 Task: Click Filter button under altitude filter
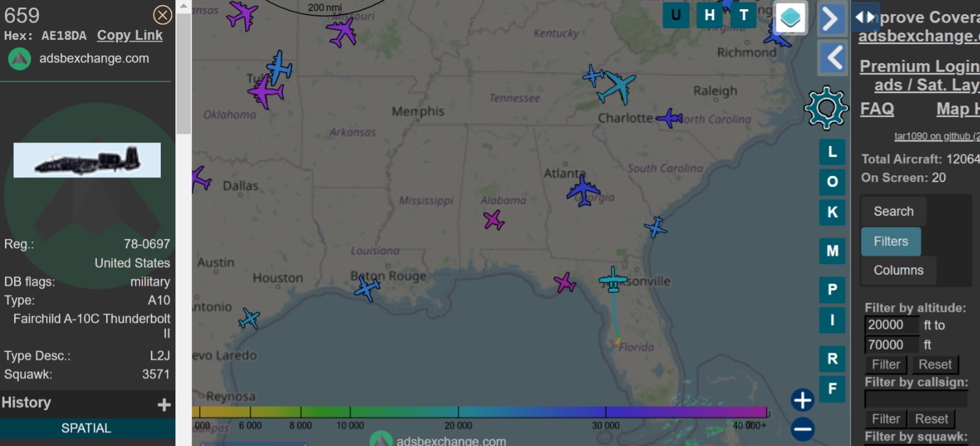(886, 365)
